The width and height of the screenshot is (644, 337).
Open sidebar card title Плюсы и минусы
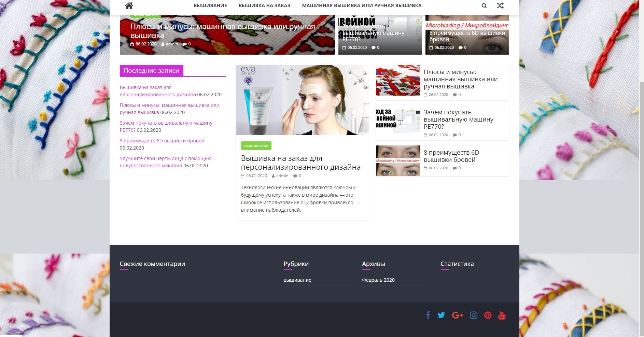[x=461, y=79]
